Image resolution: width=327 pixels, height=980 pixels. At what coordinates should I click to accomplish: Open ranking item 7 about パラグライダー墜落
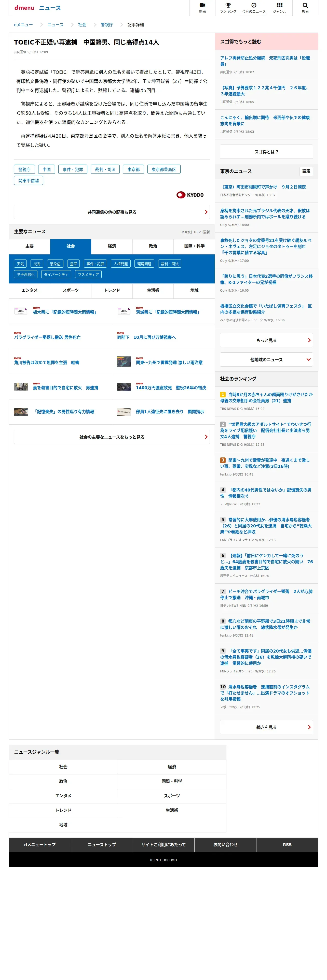tap(266, 595)
